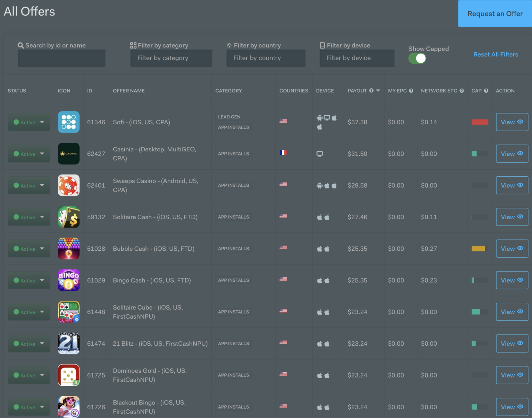
Task: Open status dropdown for offer 61346
Action: click(x=29, y=122)
